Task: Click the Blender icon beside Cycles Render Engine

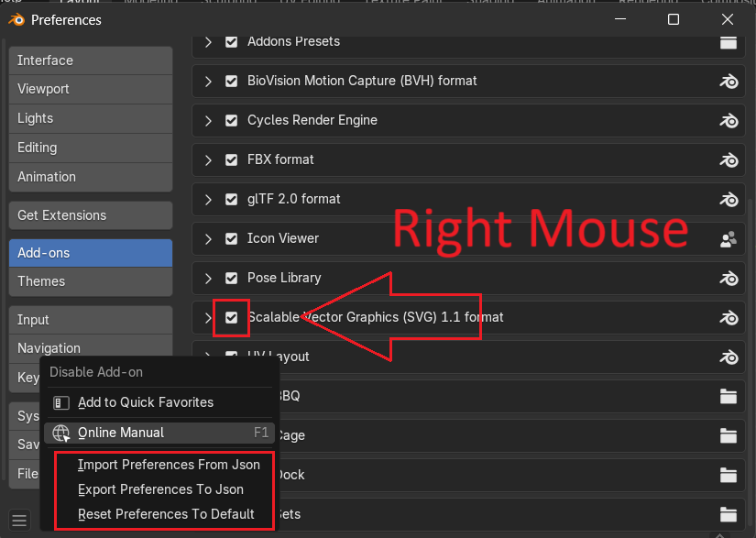Action: click(x=729, y=121)
